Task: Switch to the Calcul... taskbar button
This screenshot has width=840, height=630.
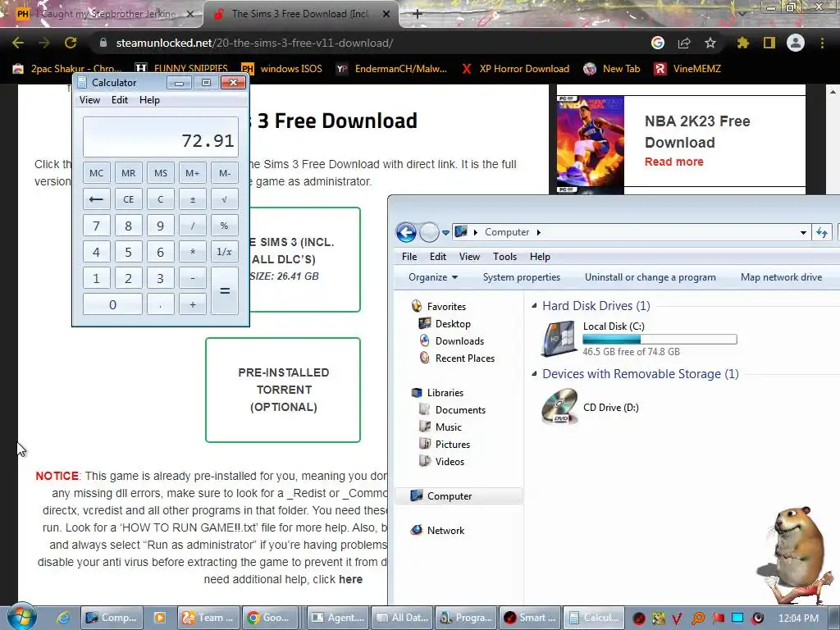Action: 594,618
